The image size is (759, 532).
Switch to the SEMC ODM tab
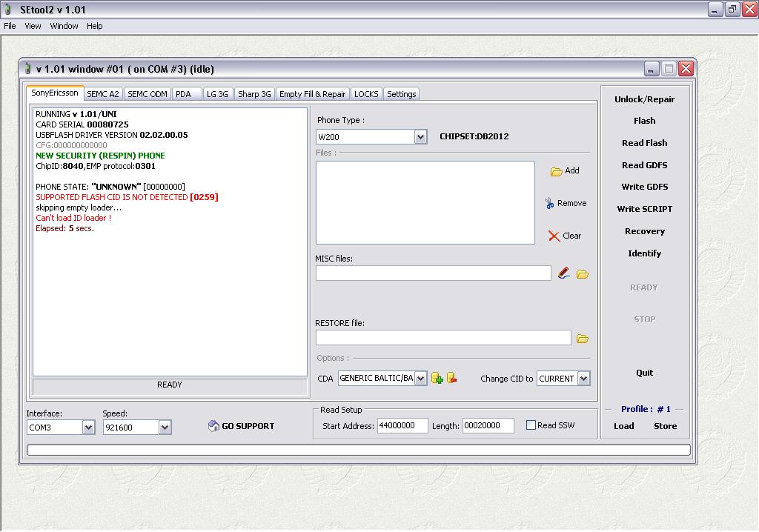[x=148, y=94]
